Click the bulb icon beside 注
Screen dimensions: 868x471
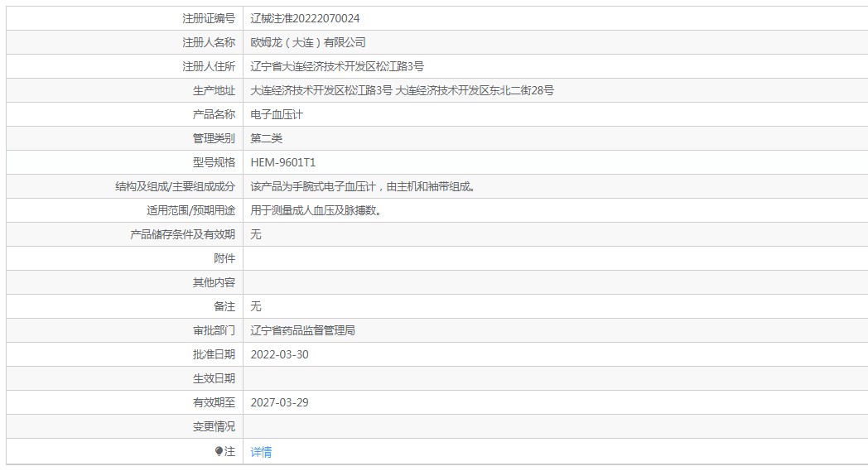tap(219, 452)
